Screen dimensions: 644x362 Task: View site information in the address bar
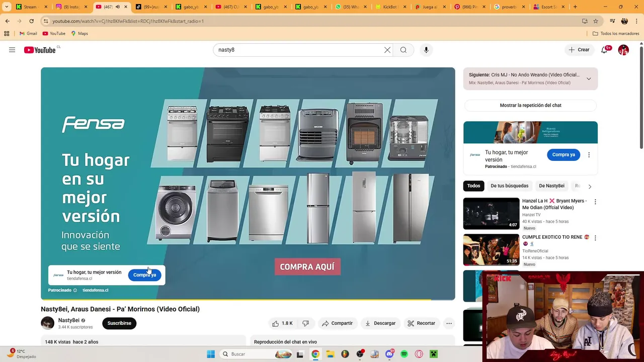pyautogui.click(x=46, y=21)
